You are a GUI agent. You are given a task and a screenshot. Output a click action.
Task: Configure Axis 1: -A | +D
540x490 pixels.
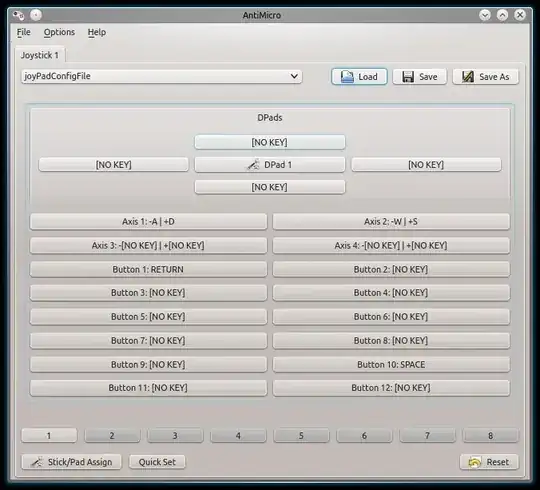[x=148, y=221]
